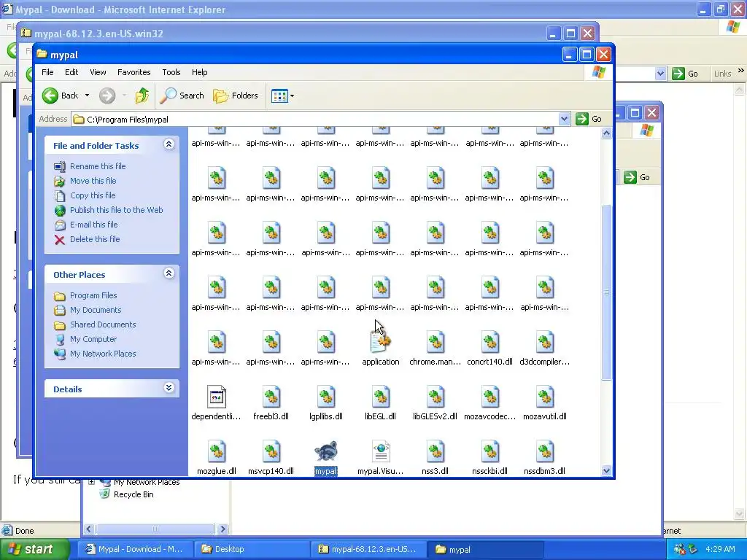This screenshot has width=747, height=560.
Task: Select mozglue.dll file
Action: point(216,458)
